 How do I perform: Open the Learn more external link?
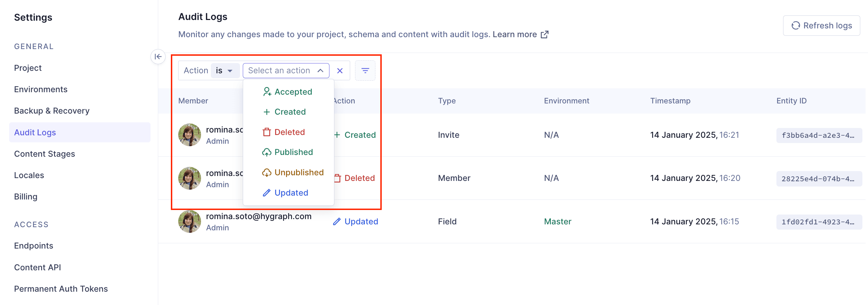pos(520,34)
